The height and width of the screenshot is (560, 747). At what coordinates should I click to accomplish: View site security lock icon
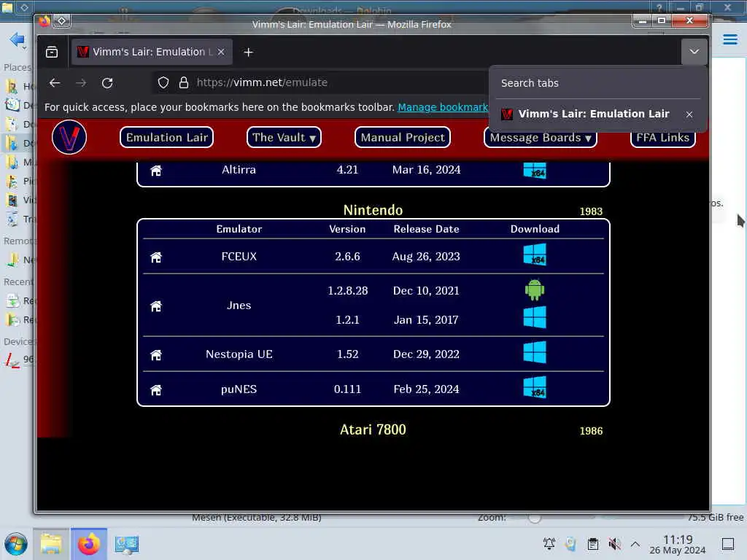coord(183,83)
